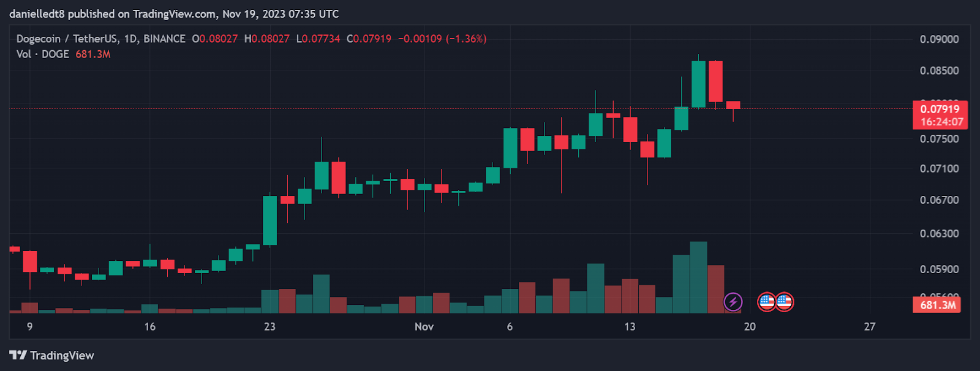This screenshot has width=980, height=371.
Task: Click the tall green candle peaking near 0.085
Action: pos(698,84)
